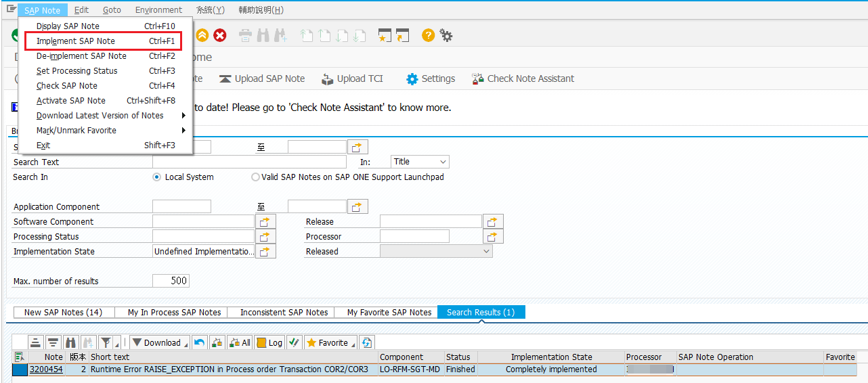Click the red Cancel X icon
Image resolution: width=868 pixels, height=383 pixels.
coord(220,35)
